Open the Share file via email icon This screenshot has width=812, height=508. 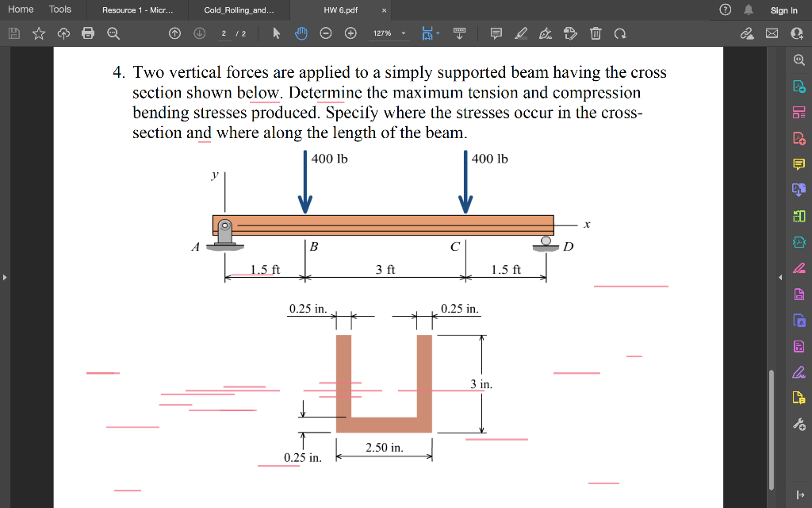(772, 34)
